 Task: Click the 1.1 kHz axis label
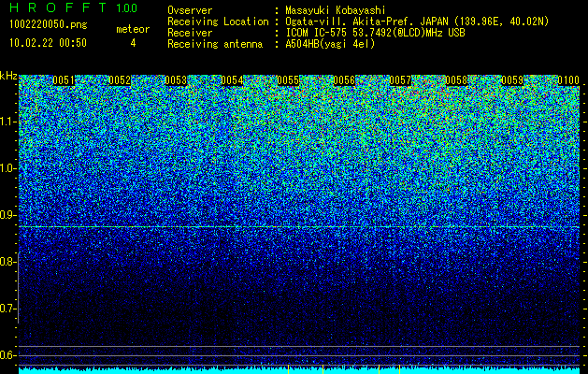point(7,122)
